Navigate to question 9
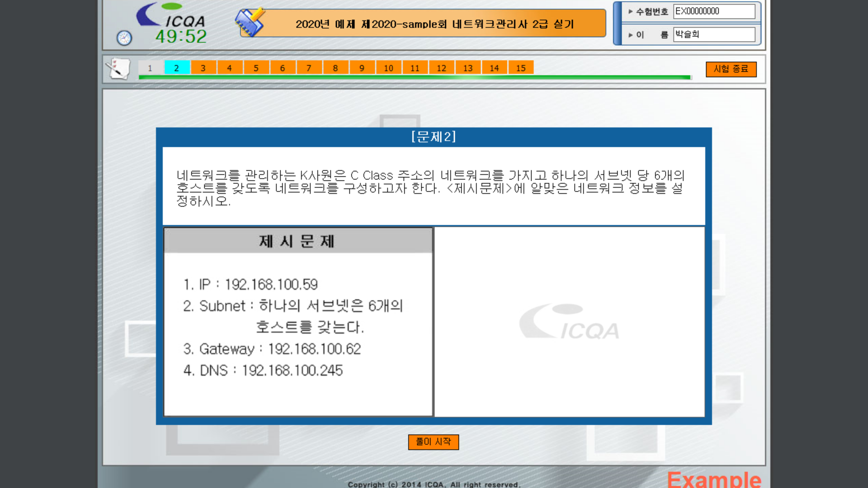868x488 pixels. point(362,68)
